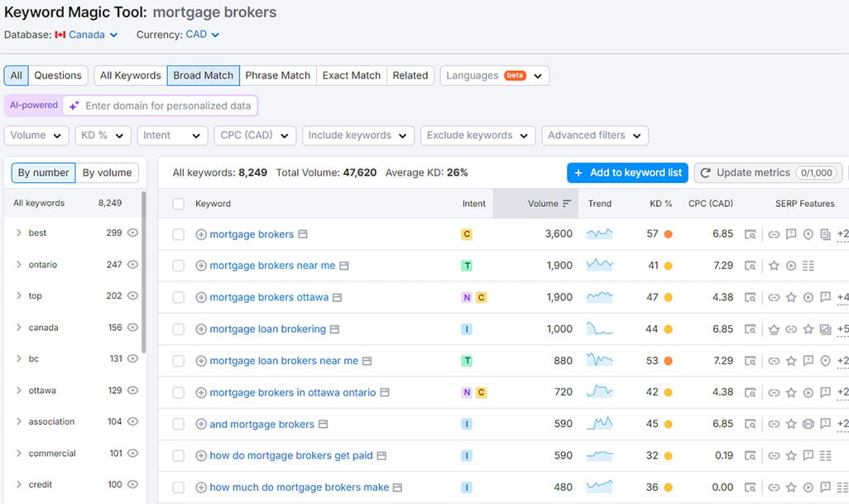Click the location pin SERP feature icon
This screenshot has width=849, height=504.
pos(808,234)
